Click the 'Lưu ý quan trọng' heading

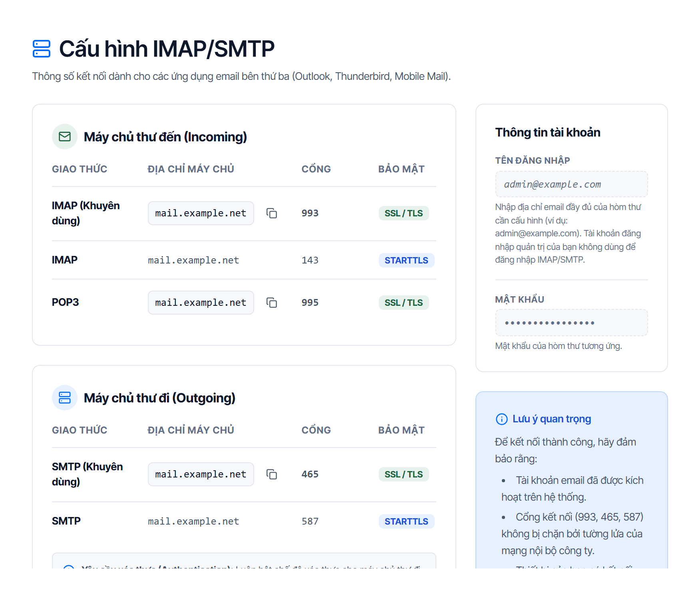tap(552, 419)
